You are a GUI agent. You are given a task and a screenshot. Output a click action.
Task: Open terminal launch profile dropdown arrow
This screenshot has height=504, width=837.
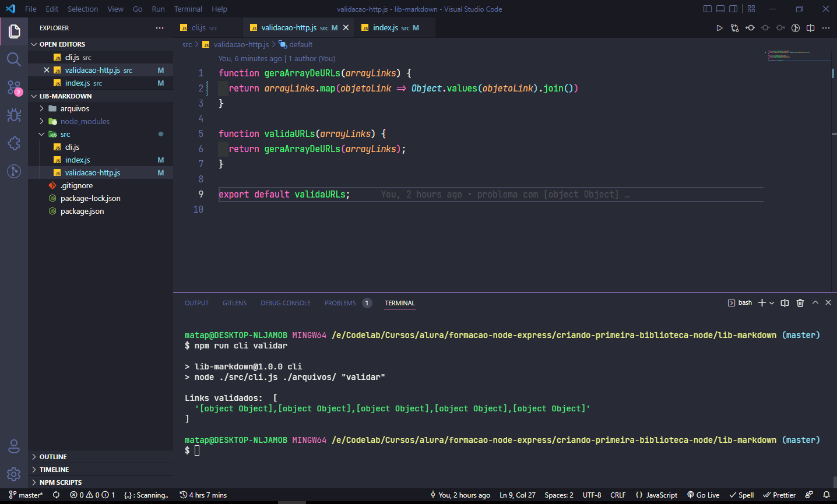tap(772, 303)
